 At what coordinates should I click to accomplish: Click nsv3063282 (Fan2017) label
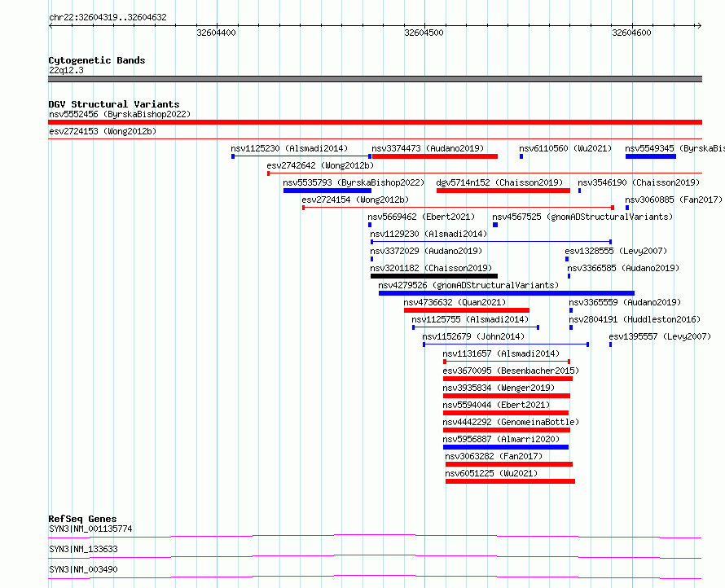[x=494, y=456]
